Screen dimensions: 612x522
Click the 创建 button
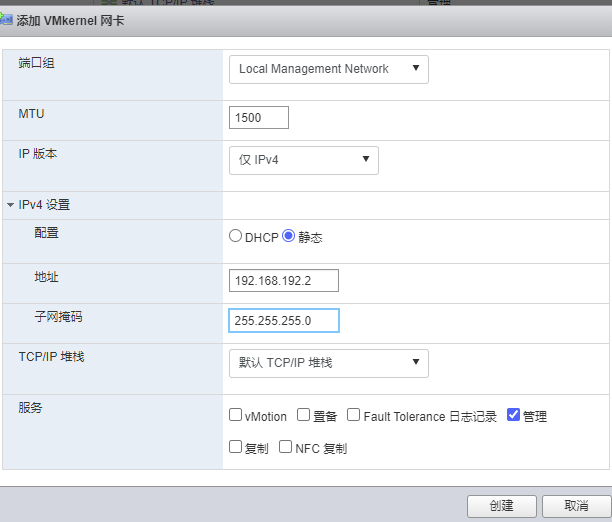point(501,506)
